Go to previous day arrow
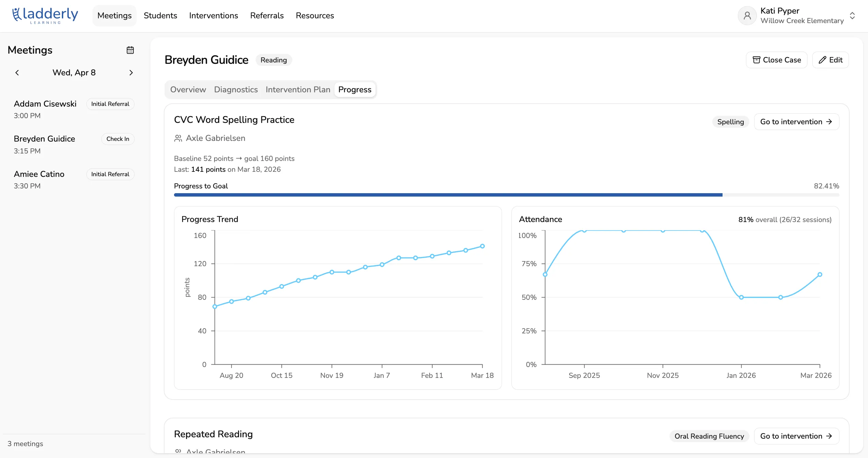Screen dimensions: 868x458 [17, 73]
